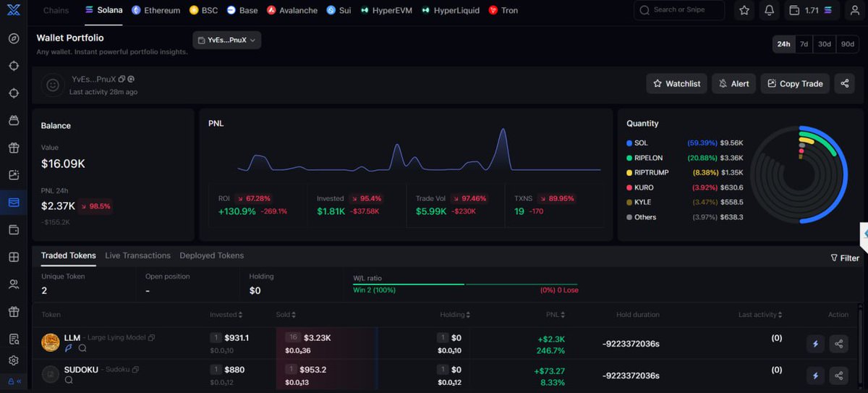The width and height of the screenshot is (868, 393).
Task: Open the document search icon in sidebar
Action: coord(14,339)
